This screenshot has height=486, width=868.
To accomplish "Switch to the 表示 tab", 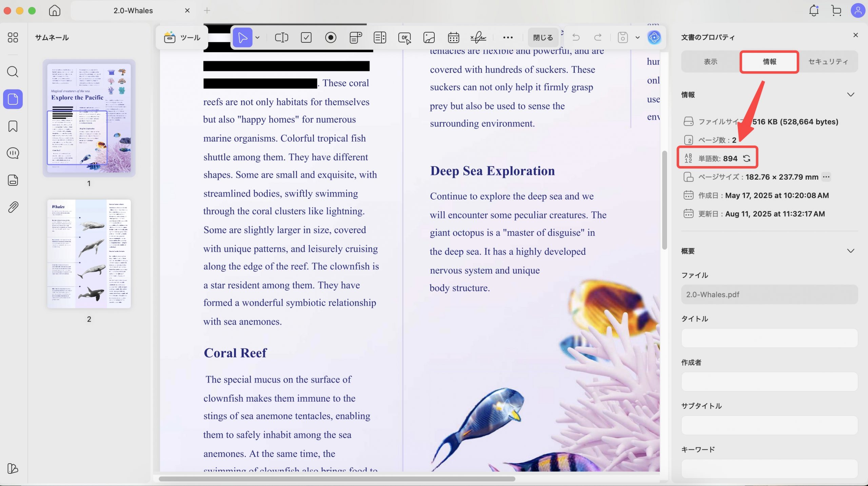I will pyautogui.click(x=710, y=62).
